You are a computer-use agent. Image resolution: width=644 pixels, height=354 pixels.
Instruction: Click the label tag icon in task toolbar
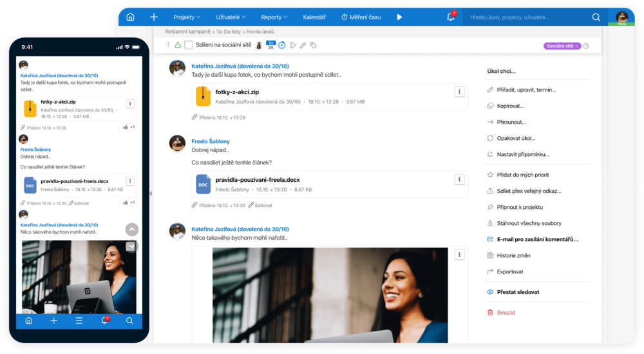(314, 45)
